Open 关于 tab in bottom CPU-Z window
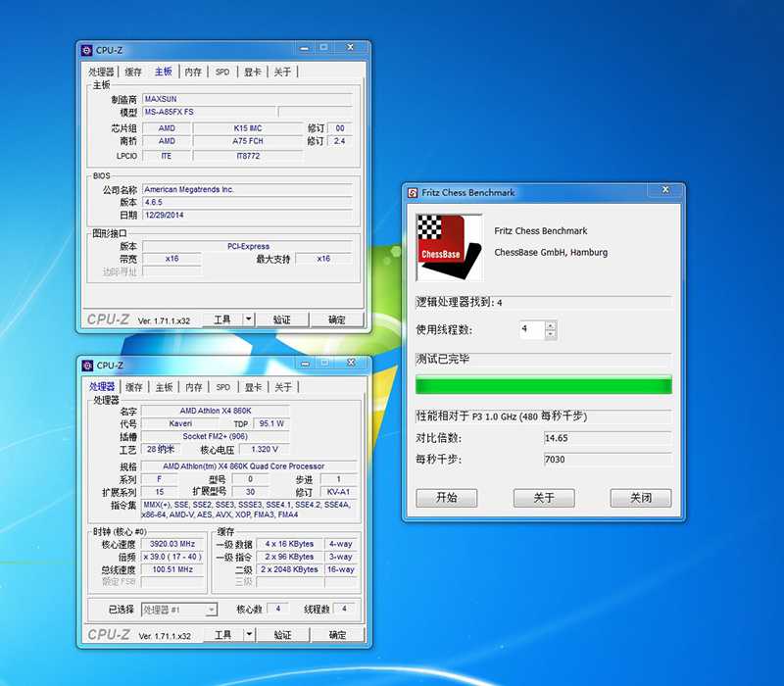The height and width of the screenshot is (686, 784). coord(283,387)
